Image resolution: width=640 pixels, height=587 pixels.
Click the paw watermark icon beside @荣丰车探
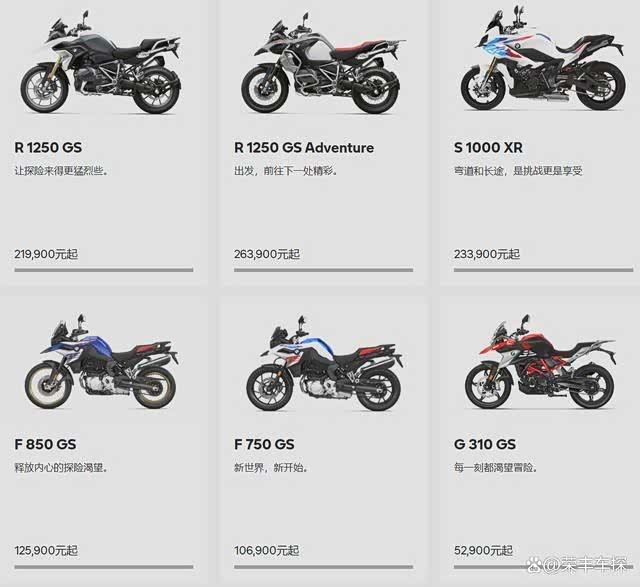click(533, 565)
